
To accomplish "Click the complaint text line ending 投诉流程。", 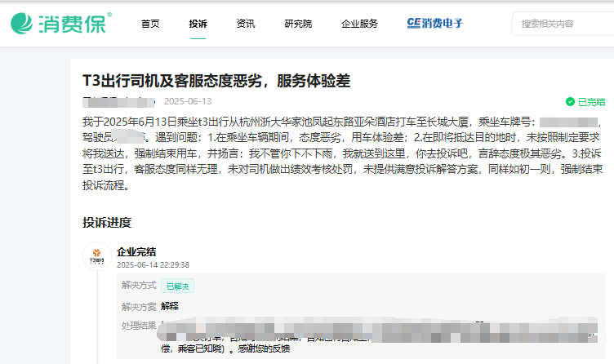I will click(105, 185).
